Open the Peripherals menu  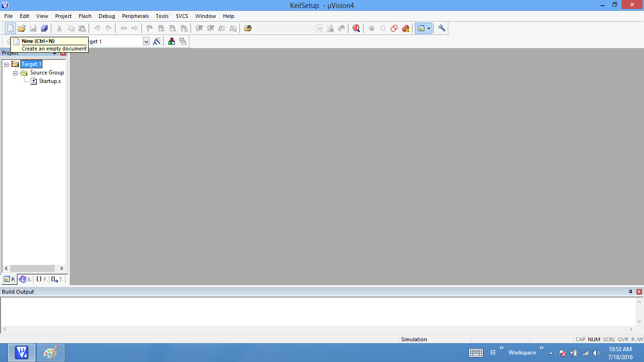(135, 16)
